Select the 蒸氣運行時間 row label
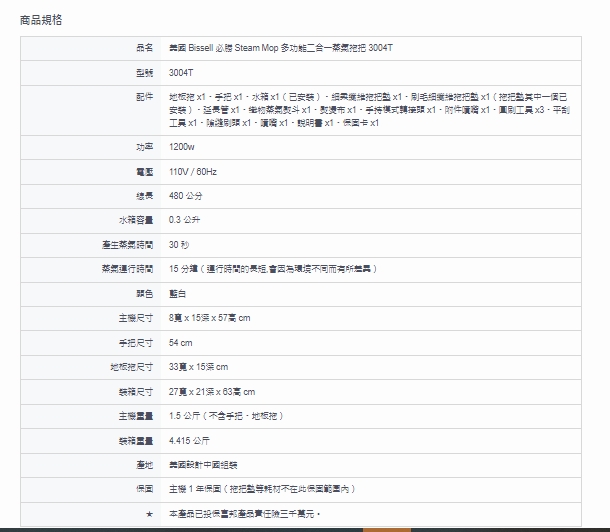This screenshot has height=532, width=610. point(127,269)
